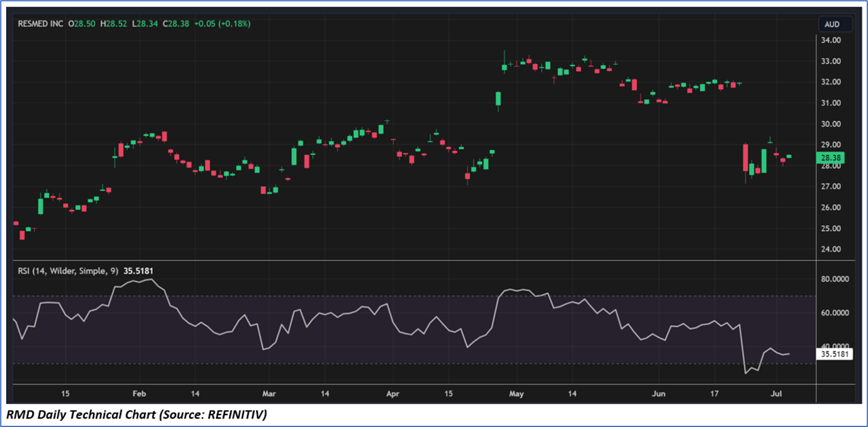Click the Feb marker on the time axis
The width and height of the screenshot is (868, 427).
pyautogui.click(x=138, y=393)
